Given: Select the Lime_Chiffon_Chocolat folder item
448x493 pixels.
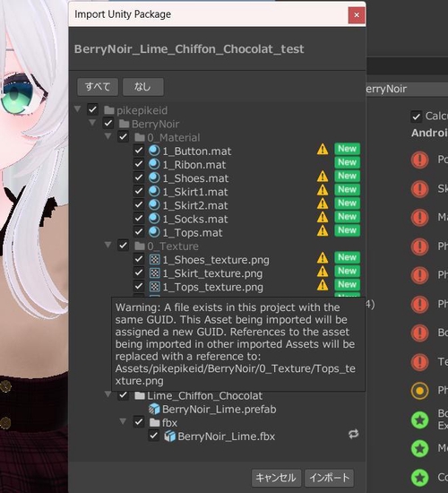Looking at the screenshot, I should 204,395.
